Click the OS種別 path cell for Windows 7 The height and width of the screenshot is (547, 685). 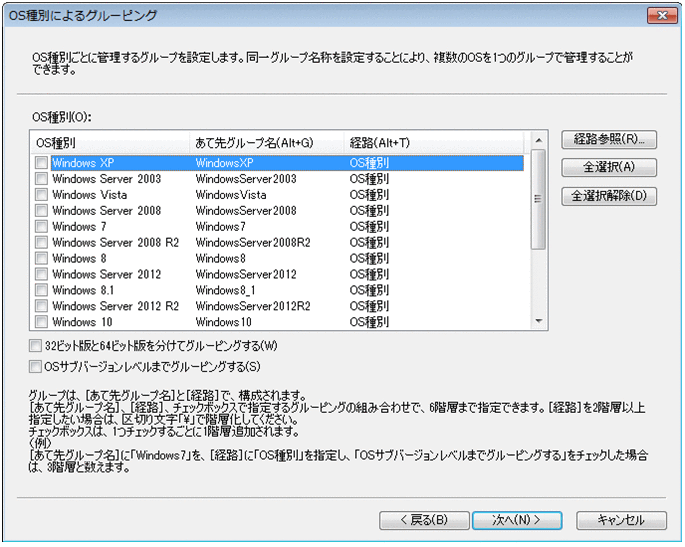369,226
